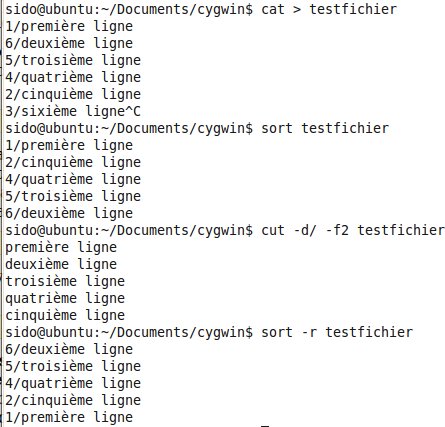Click unnumbered "première ligne" in cut output
The image size is (445, 427).
tap(61, 247)
